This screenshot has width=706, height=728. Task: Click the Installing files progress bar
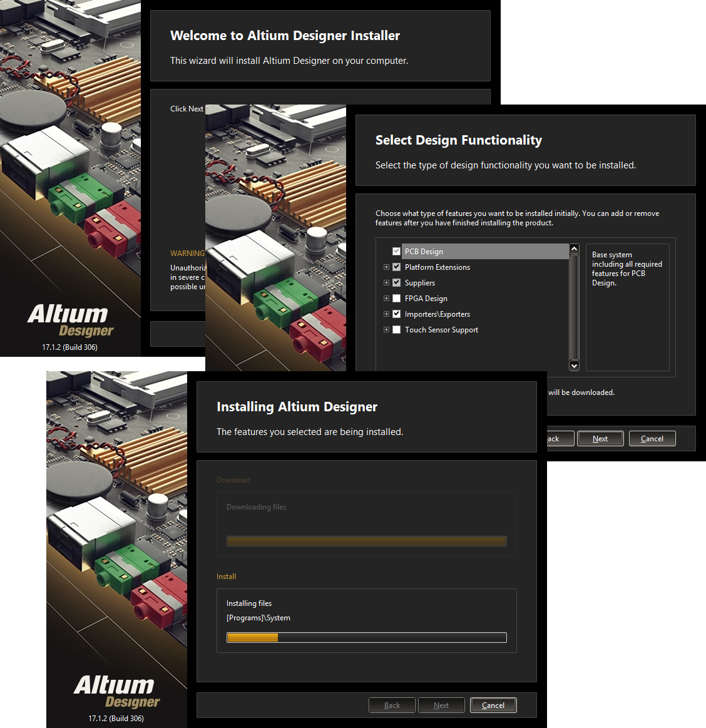click(366, 638)
